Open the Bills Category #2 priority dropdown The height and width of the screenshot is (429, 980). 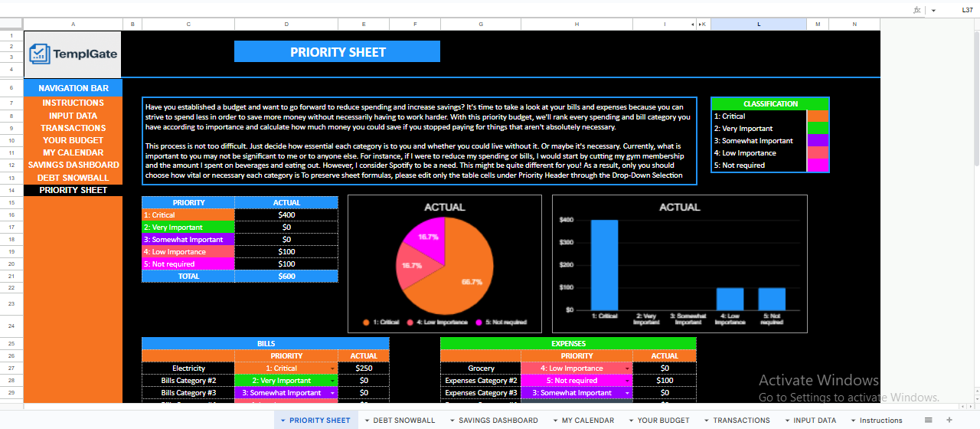pyautogui.click(x=333, y=381)
